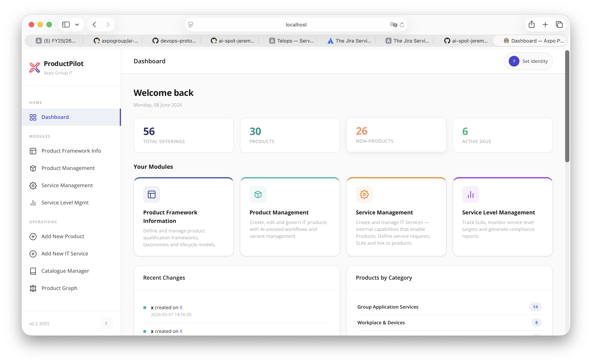Screen dimensions: 592x364
Task: Click the 30 Products stat card
Action: [x=290, y=135]
